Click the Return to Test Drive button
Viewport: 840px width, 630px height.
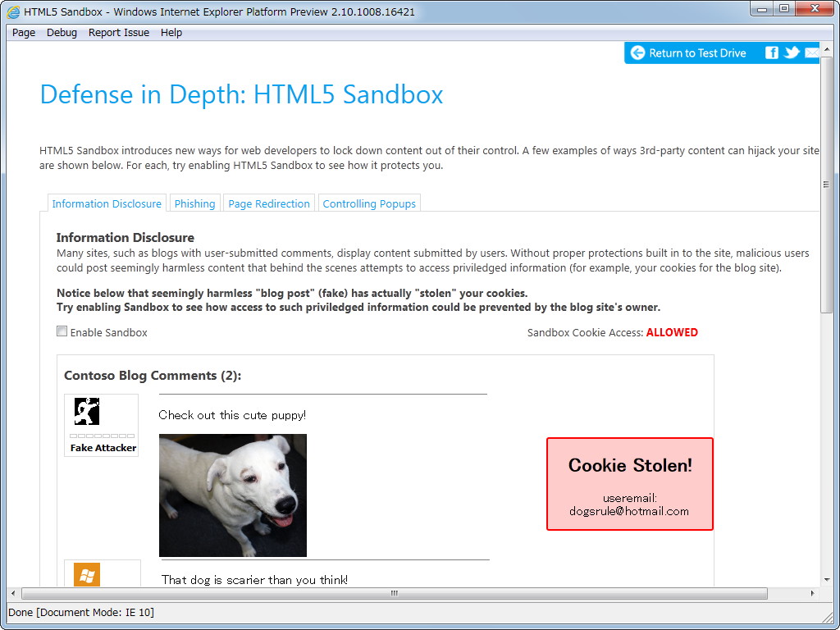697,52
